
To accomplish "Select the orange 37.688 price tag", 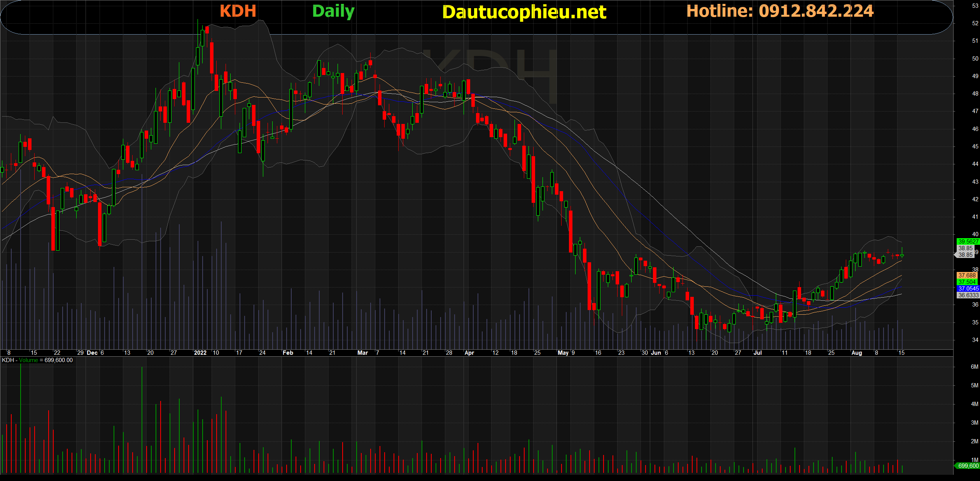I will point(967,275).
